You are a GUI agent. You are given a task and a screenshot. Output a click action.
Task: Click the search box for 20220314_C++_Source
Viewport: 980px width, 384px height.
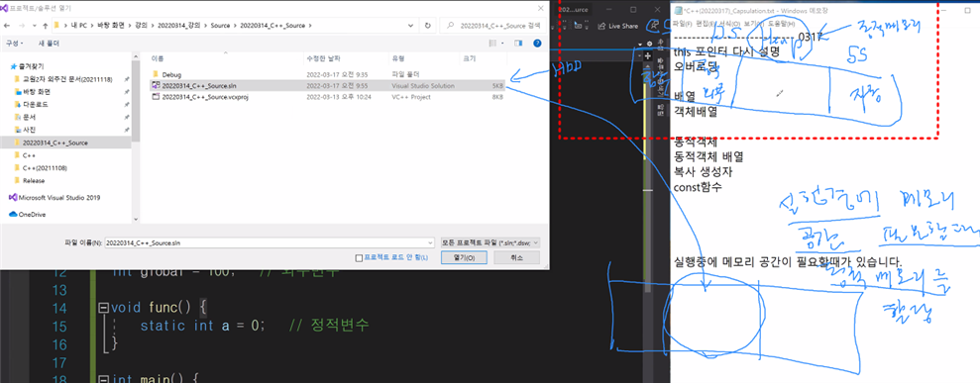[493, 26]
